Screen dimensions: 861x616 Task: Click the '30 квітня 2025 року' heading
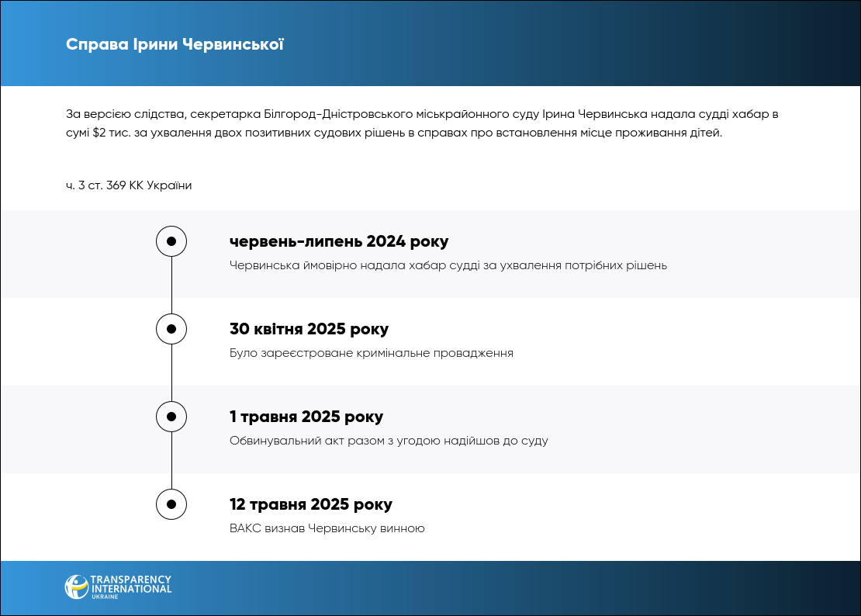click(309, 329)
